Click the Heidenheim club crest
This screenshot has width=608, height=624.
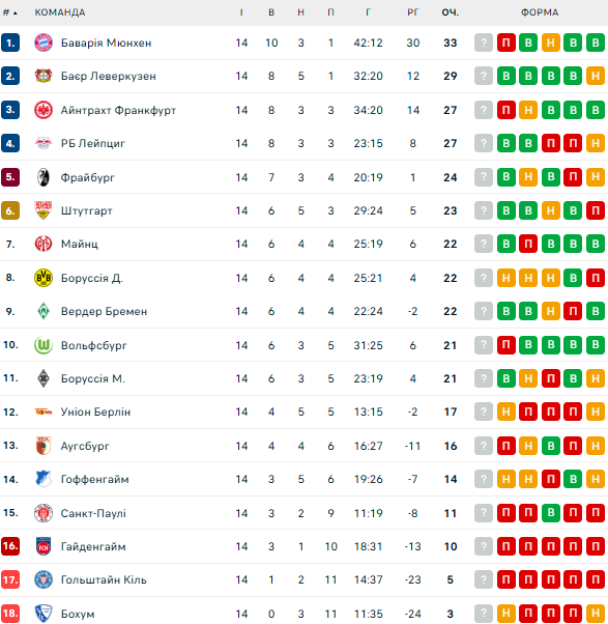(x=43, y=546)
